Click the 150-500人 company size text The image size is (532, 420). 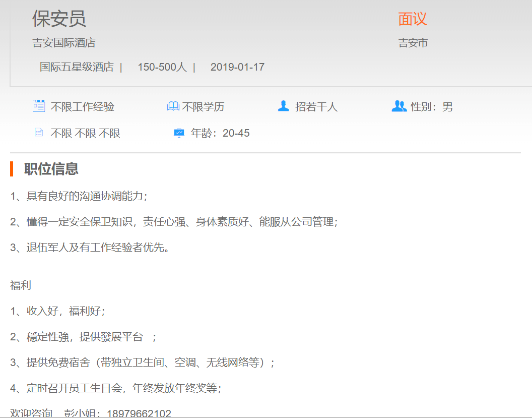(162, 67)
